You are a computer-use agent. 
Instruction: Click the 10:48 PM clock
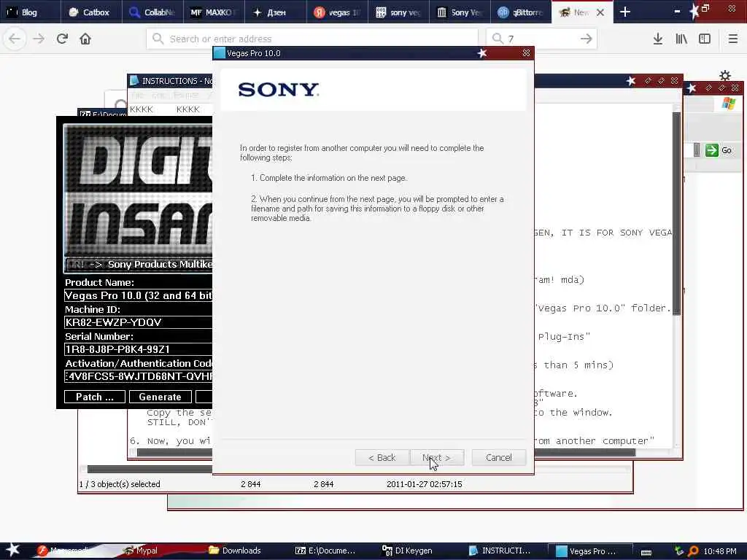[x=720, y=551]
